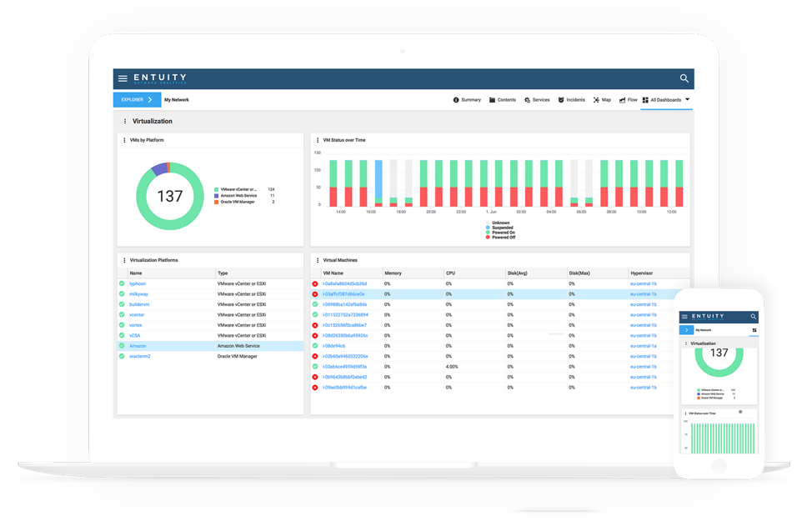Click the VMware vCenter legend swatch in laptop donut chart
812x521 pixels.
pos(217,189)
